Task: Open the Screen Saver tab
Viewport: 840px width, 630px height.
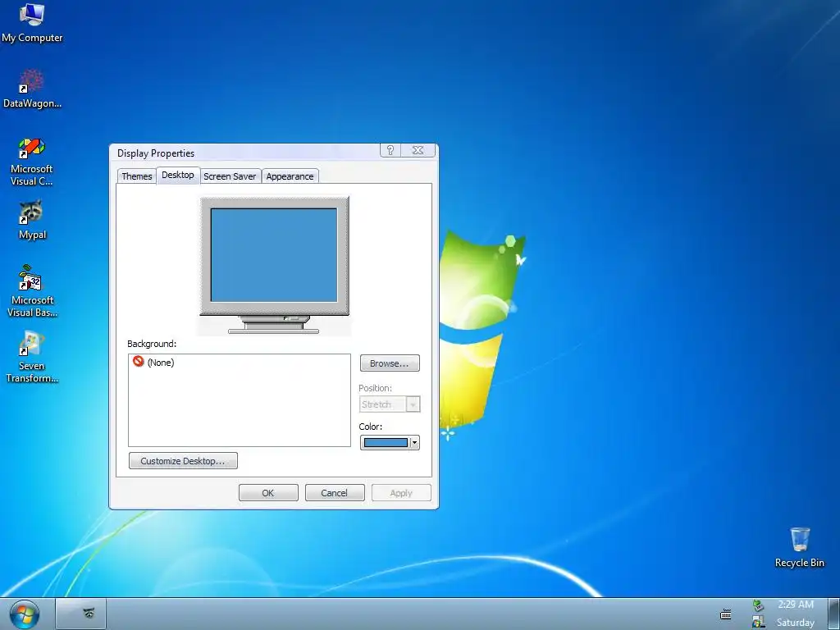Action: coord(230,176)
